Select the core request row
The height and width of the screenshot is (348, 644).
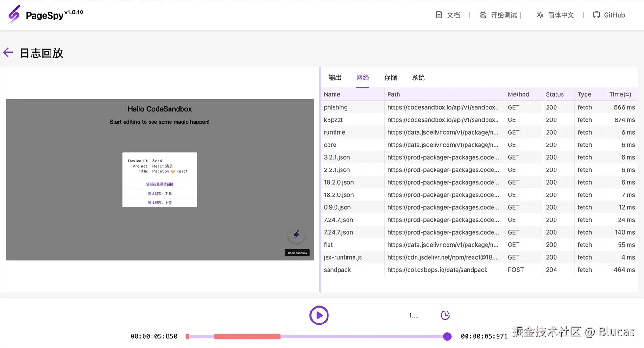[x=479, y=145]
